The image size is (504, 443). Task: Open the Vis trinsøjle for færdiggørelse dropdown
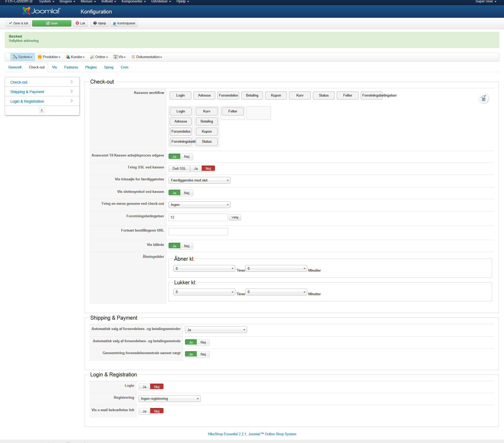pyautogui.click(x=199, y=180)
